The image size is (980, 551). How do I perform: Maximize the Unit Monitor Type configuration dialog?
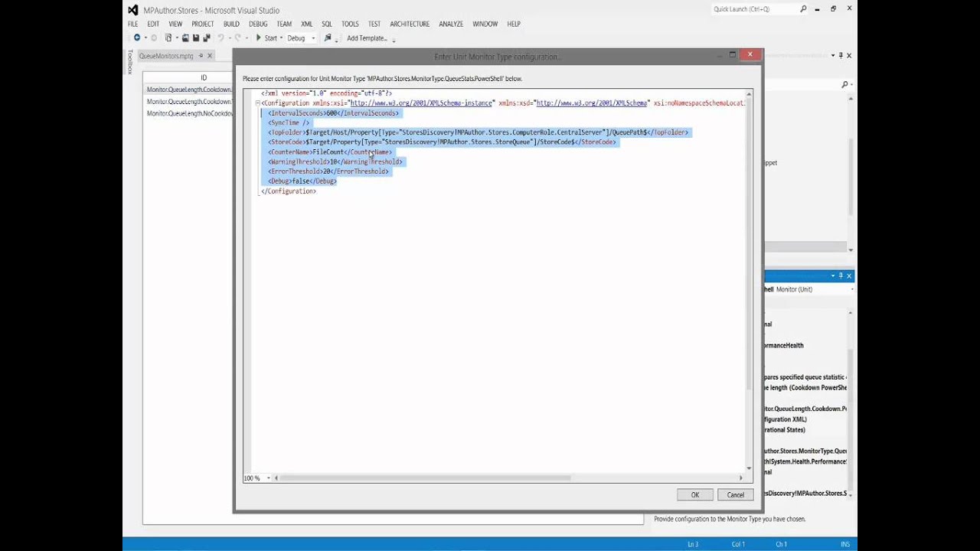732,55
